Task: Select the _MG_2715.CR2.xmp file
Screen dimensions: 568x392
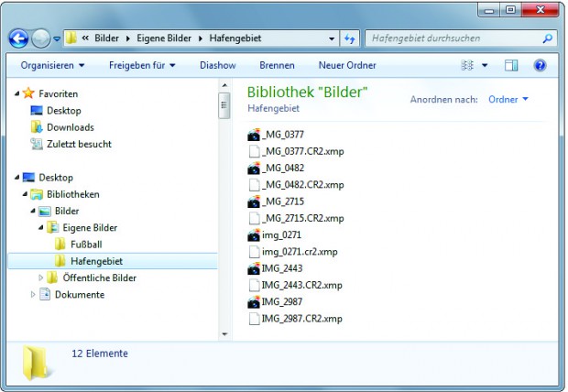Action: click(x=296, y=218)
